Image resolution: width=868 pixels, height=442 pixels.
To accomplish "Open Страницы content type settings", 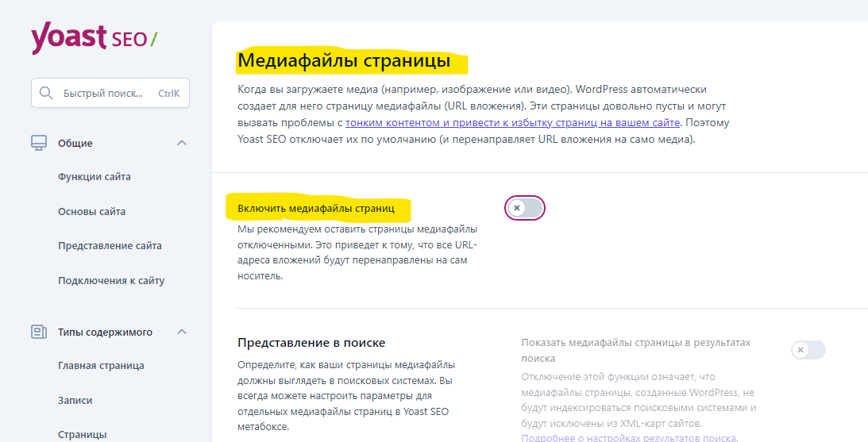I will 83,435.
